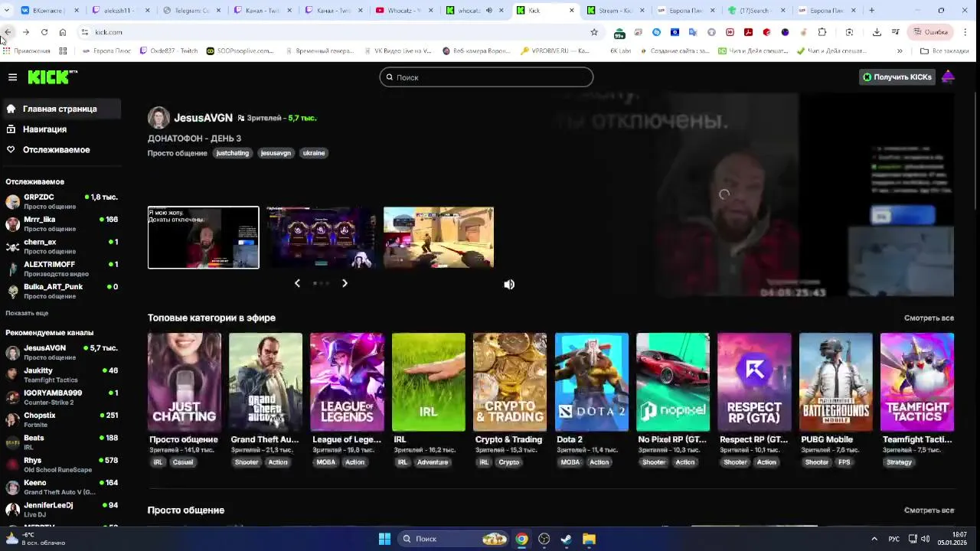
Task: Click JesusAVGN avatar in featured stream
Action: [x=158, y=118]
